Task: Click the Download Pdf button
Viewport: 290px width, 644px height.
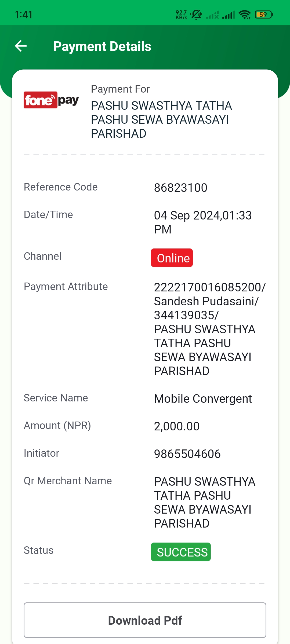Action: 145,620
